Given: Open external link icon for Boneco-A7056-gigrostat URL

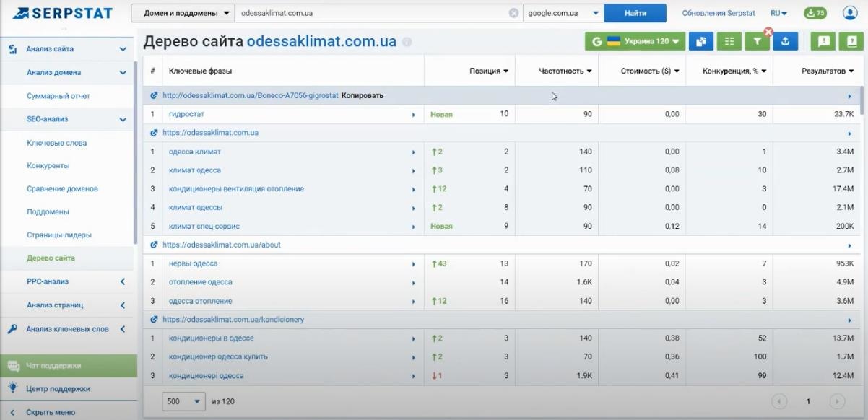Looking at the screenshot, I should click(154, 95).
